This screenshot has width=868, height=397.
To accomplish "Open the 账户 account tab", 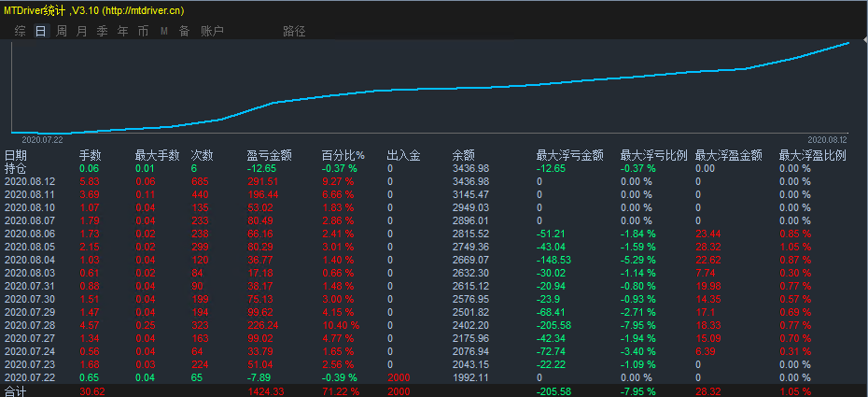I will click(x=212, y=31).
